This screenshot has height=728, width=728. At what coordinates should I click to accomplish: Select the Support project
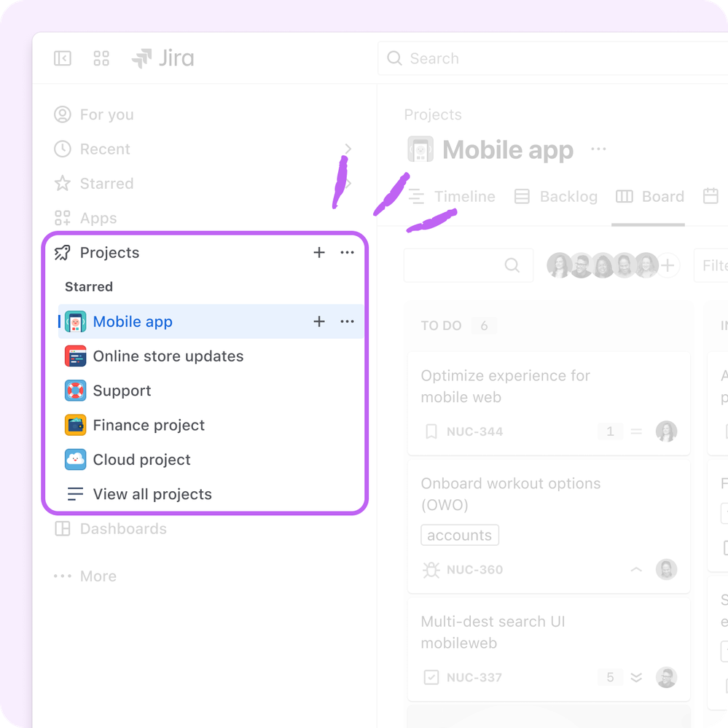pyautogui.click(x=108, y=391)
